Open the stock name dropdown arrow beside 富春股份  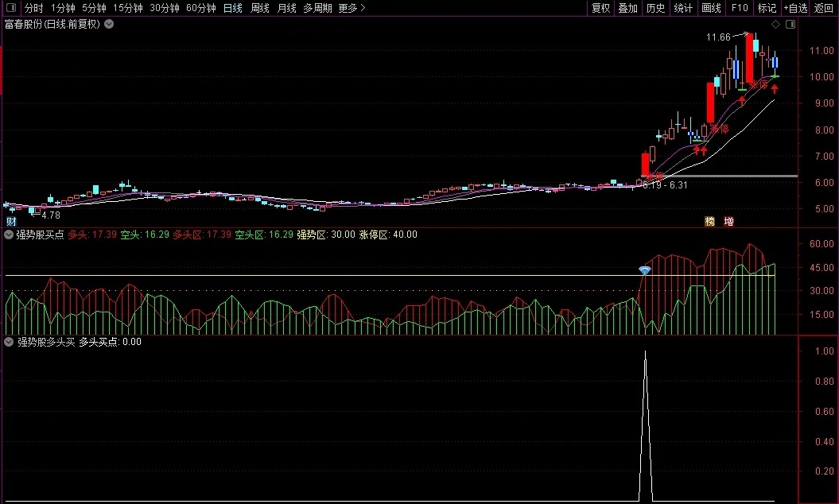point(109,24)
